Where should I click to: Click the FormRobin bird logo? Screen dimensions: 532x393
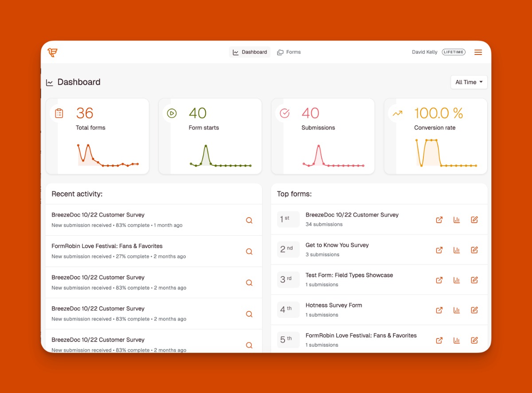[52, 52]
